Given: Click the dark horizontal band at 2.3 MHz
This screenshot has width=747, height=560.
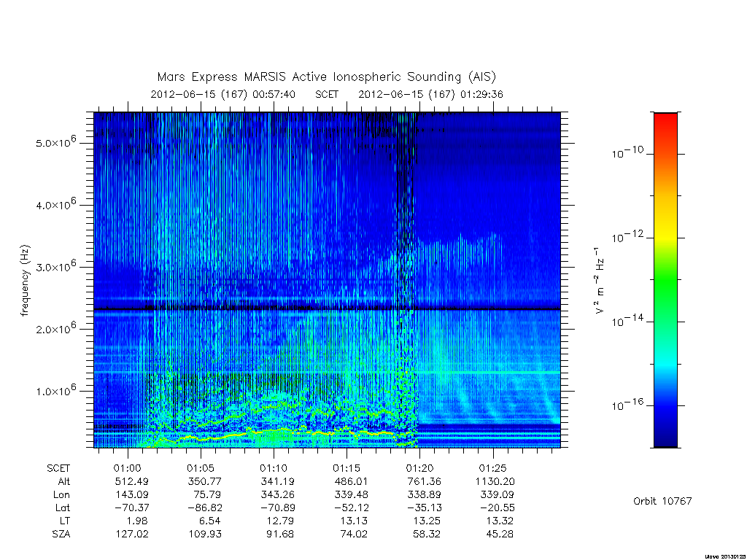Looking at the screenshot, I should (327, 309).
